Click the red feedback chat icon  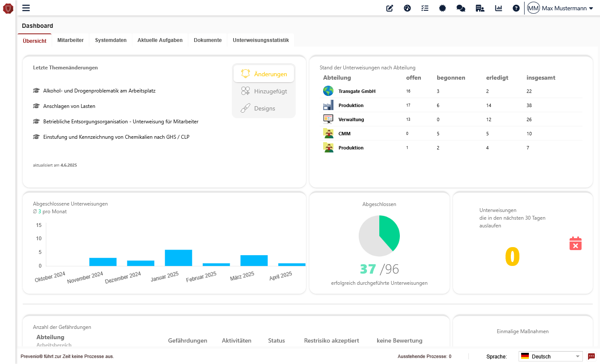pos(591,356)
